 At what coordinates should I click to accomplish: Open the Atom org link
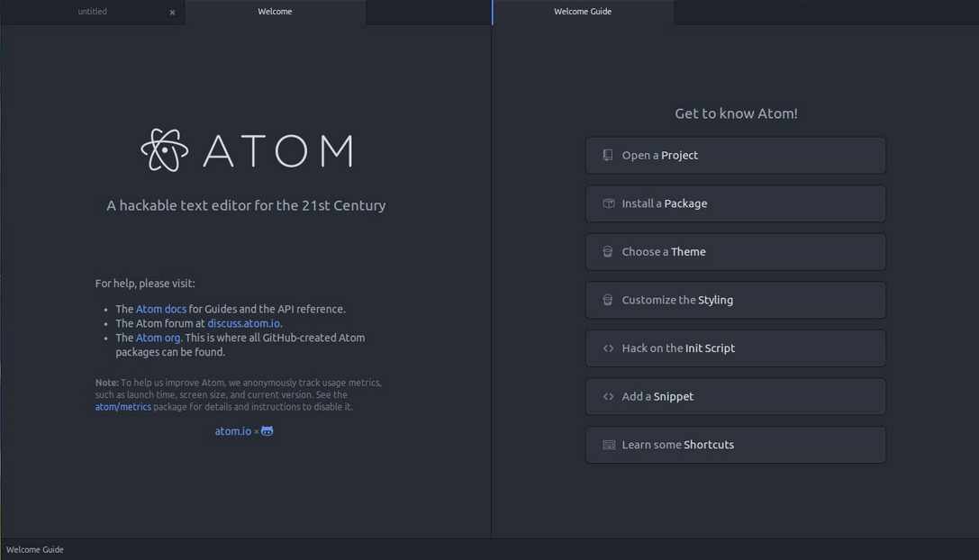coord(158,337)
